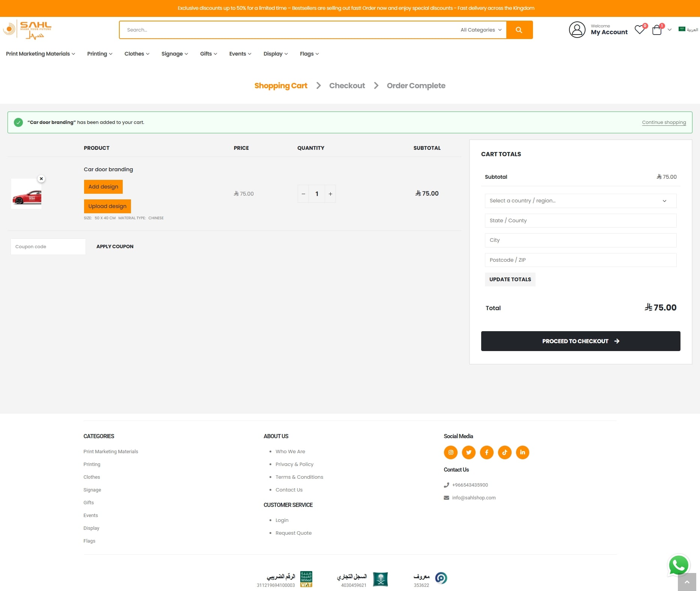This screenshot has height=591, width=700.
Task: Click the Coupon code input field
Action: (x=48, y=247)
